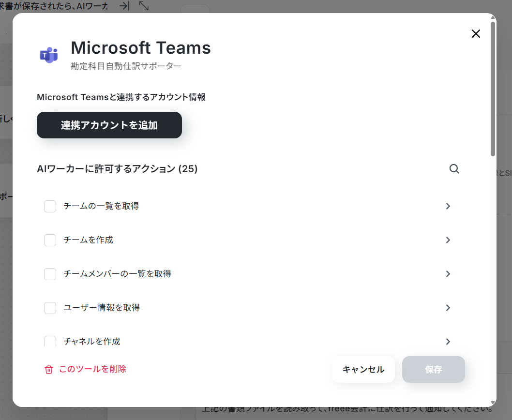Tick the チームメンバーの一覧を取得 checkbox

[x=50, y=274]
